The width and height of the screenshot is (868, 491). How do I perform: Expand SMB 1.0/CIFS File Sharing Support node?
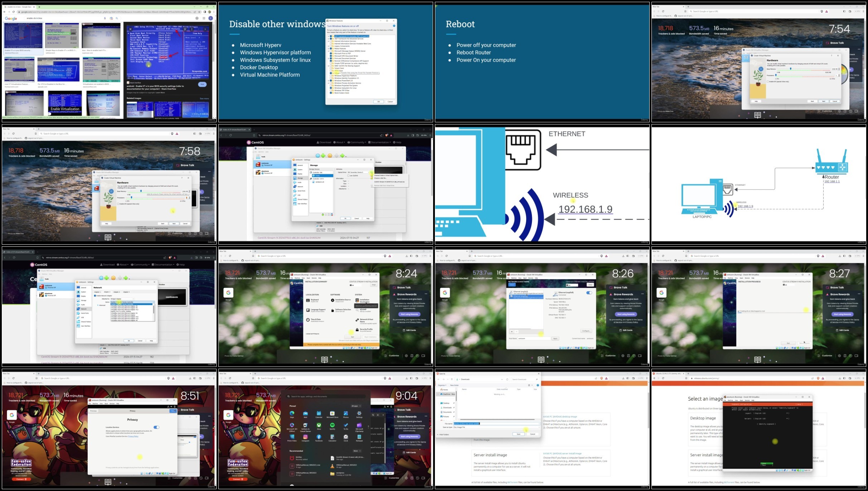(329, 66)
